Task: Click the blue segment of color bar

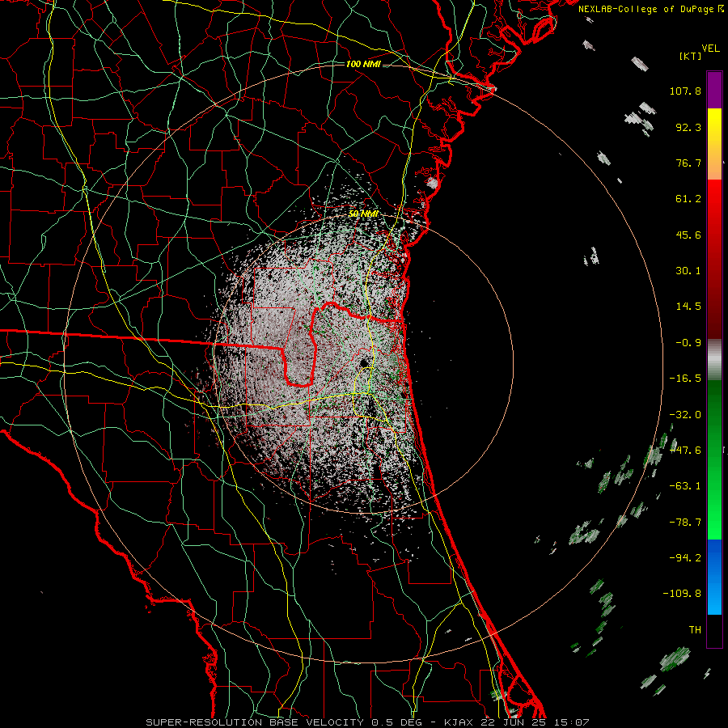Action: click(x=714, y=577)
